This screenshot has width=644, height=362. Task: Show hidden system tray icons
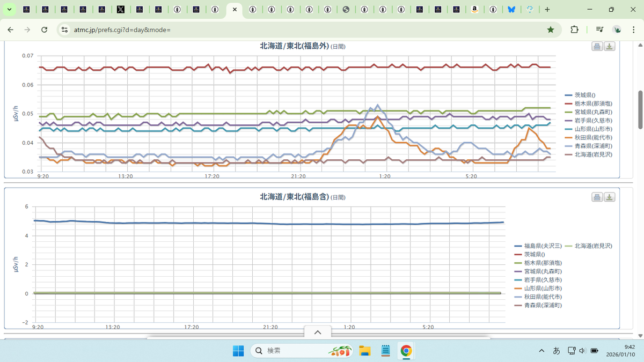[541, 351]
